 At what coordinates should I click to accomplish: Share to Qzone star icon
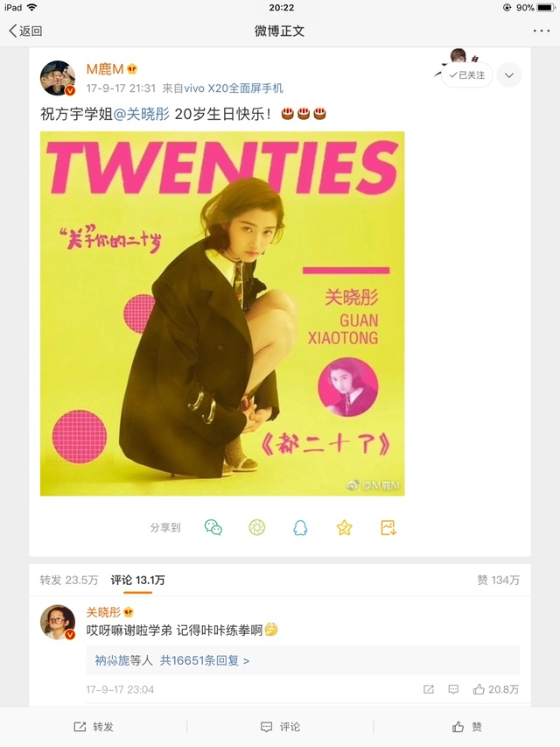[x=344, y=527]
